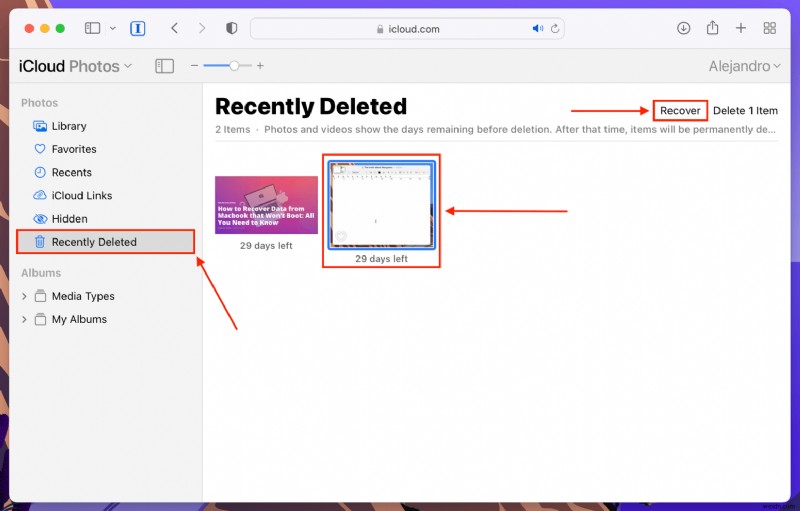The image size is (800, 511).
Task: Open the iCloud Photos app switcher dropdown
Action: [x=75, y=66]
